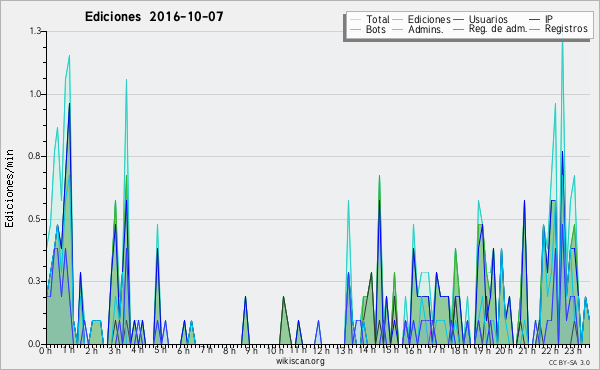Click the 0.8 y-axis tick label
The image size is (600, 370).
pyautogui.click(x=35, y=156)
